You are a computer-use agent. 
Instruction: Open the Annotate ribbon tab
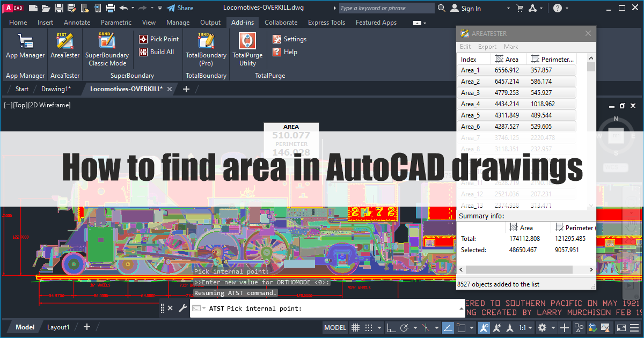pyautogui.click(x=77, y=23)
